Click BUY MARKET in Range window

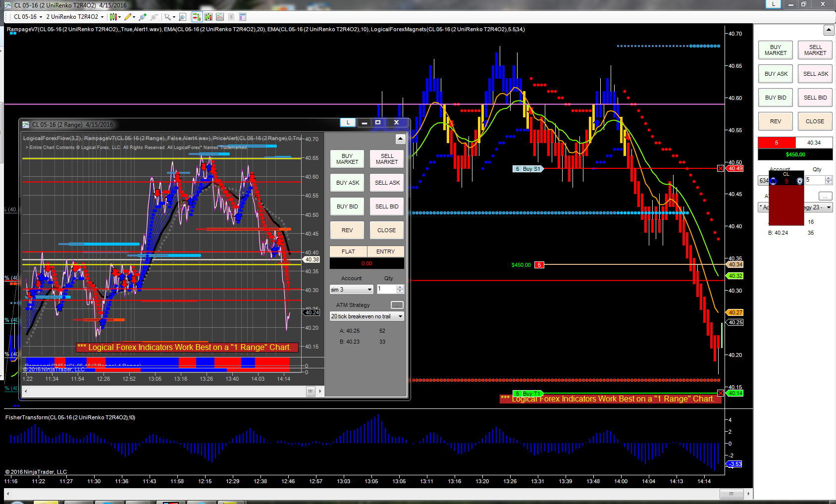point(347,159)
